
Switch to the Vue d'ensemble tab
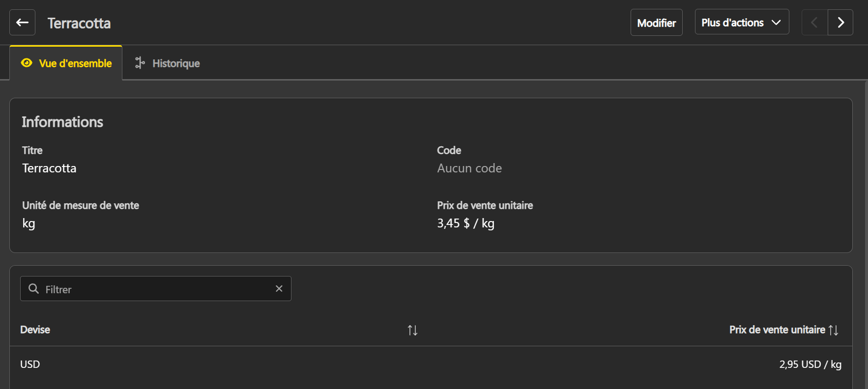pyautogui.click(x=75, y=63)
